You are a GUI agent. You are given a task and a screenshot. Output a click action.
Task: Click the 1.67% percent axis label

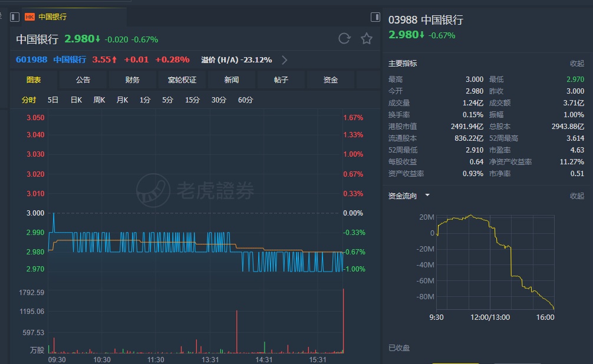coord(353,118)
